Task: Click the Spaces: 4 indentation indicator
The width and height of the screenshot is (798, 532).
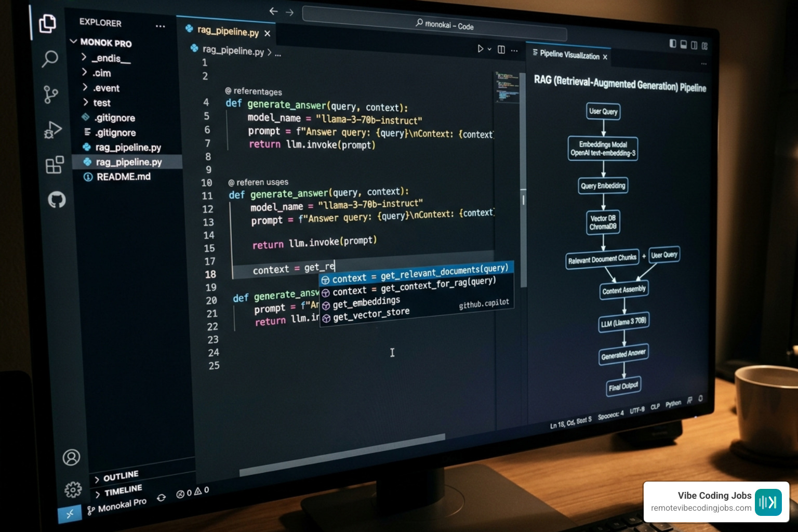Action: pos(610,415)
